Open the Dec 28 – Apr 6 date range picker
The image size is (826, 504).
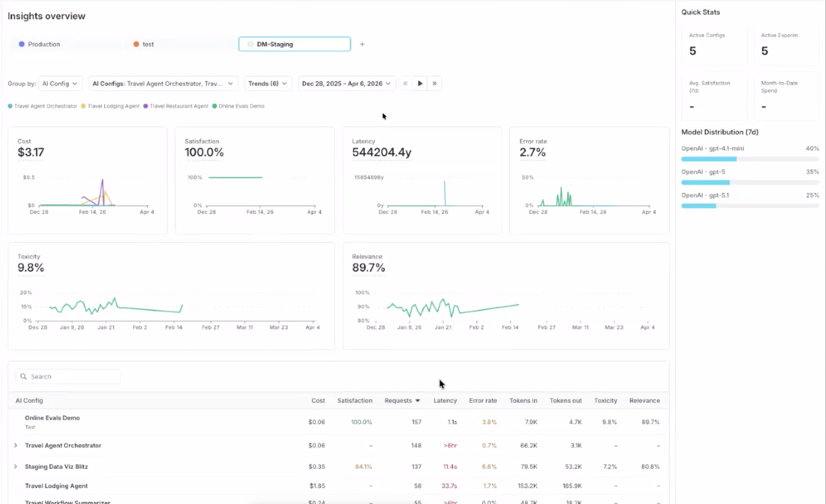click(x=346, y=83)
